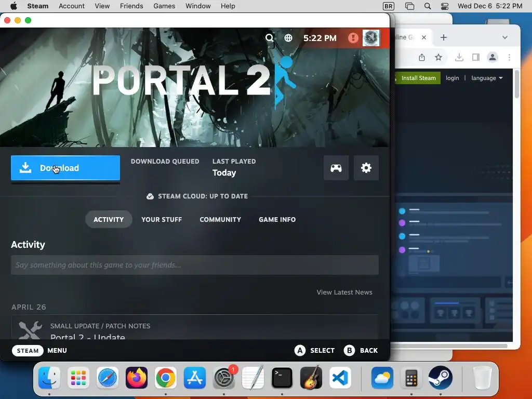The width and height of the screenshot is (532, 399).
Task: Click the menu bar date and time
Action: pyautogui.click(x=490, y=6)
